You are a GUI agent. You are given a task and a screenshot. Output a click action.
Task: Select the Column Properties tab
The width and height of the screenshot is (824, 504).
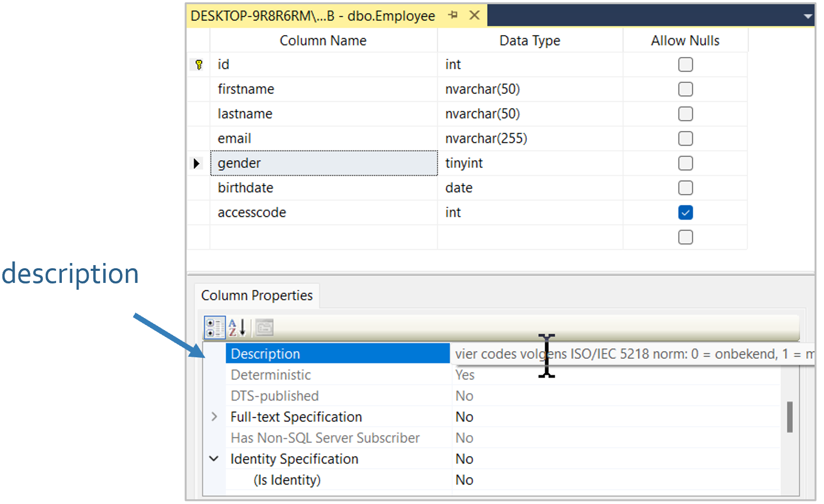coord(257,296)
